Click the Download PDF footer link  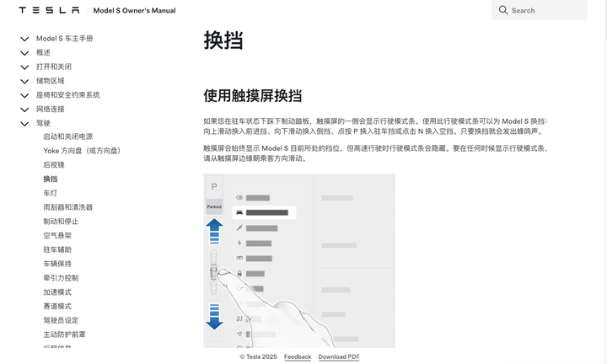(x=339, y=356)
